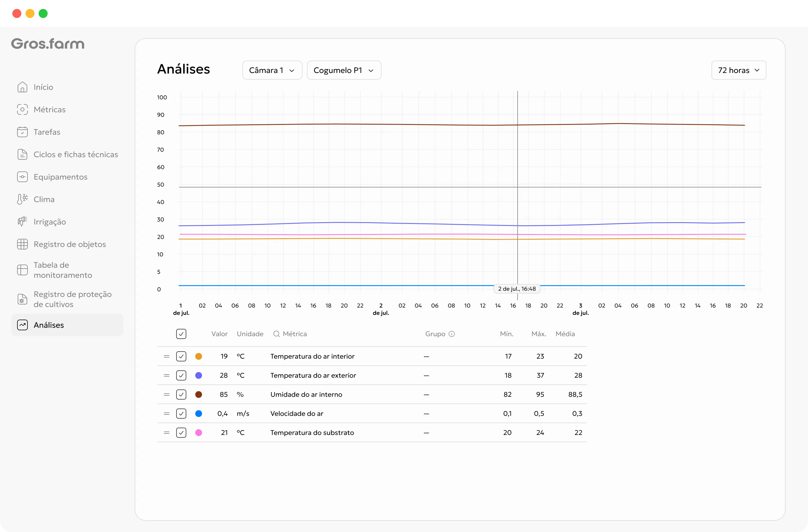Open the Cogumelo P1 dropdown
808x532 pixels.
pos(344,70)
